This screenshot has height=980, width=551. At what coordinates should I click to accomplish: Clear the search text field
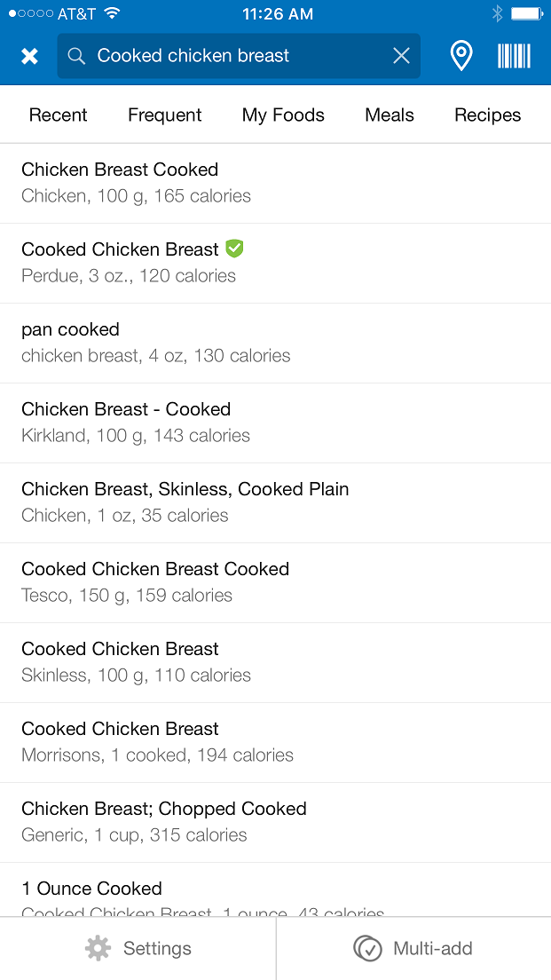[401, 56]
